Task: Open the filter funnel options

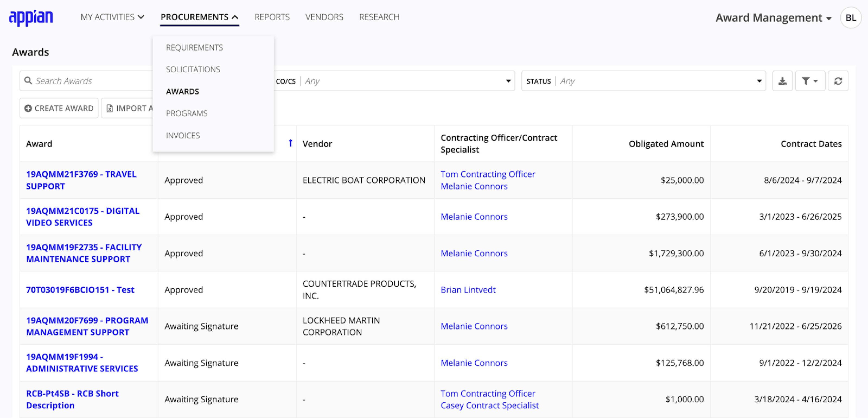Action: 810,81
